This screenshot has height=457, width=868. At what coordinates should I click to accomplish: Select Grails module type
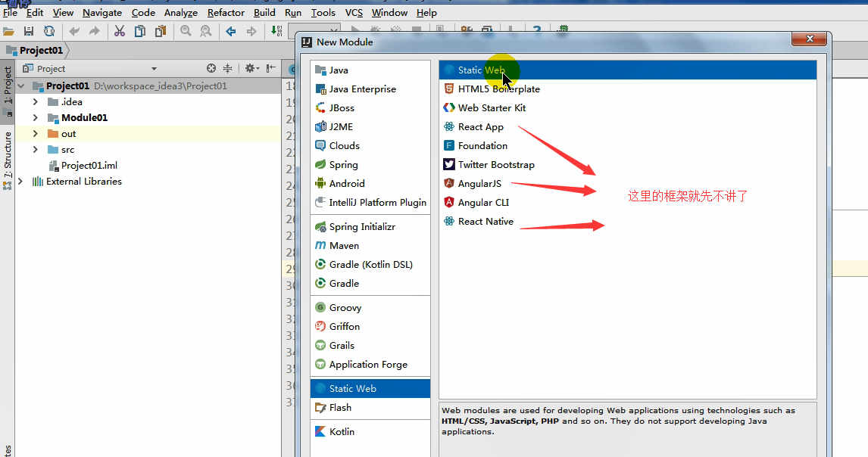point(370,345)
